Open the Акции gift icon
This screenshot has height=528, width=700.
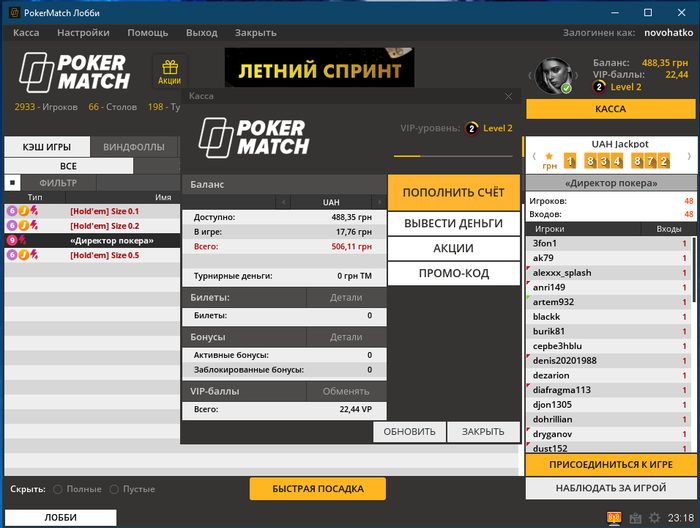[x=170, y=71]
